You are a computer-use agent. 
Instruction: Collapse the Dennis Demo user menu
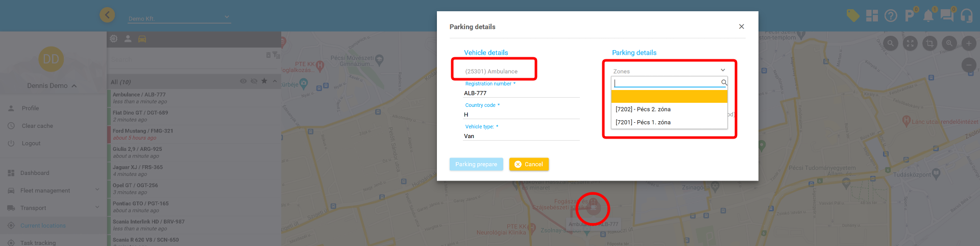click(x=74, y=86)
